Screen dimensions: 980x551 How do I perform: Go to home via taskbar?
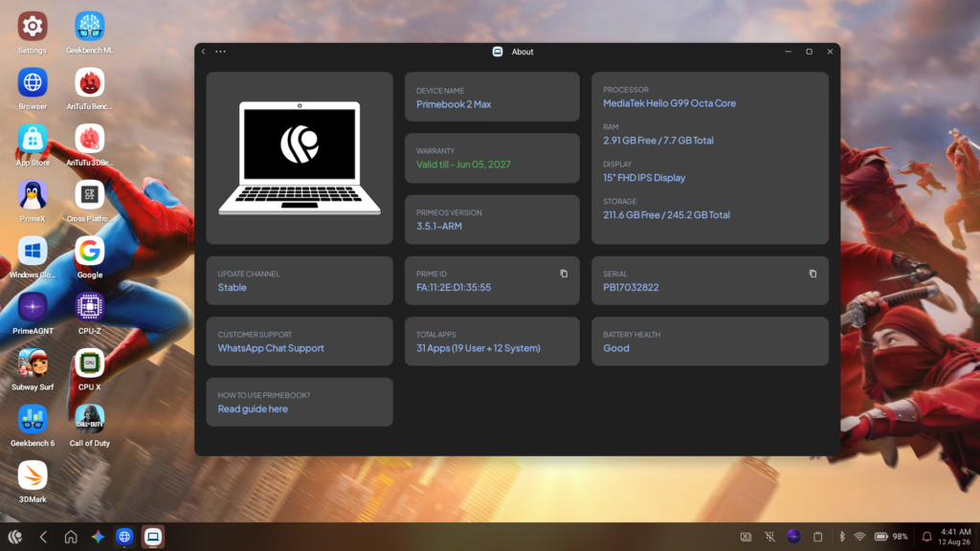(x=71, y=537)
